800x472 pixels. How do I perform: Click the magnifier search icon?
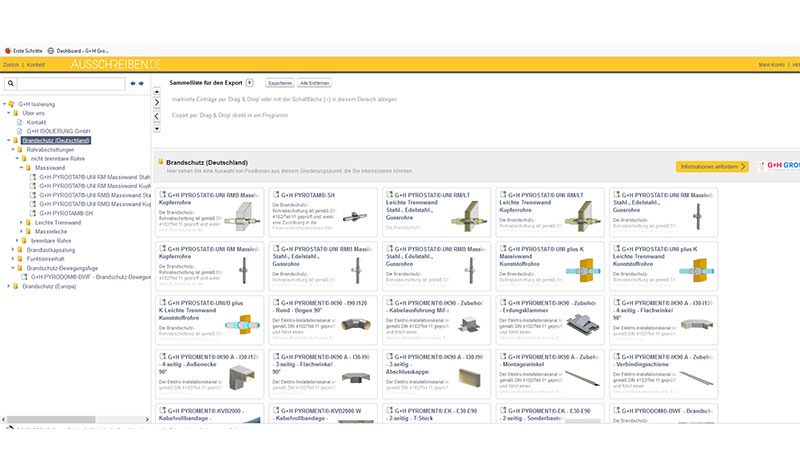[11, 83]
